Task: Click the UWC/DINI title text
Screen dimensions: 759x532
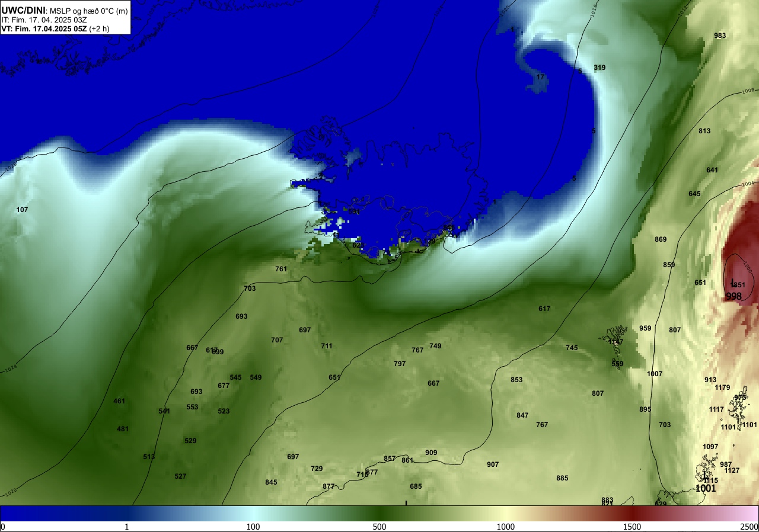Action: point(24,10)
